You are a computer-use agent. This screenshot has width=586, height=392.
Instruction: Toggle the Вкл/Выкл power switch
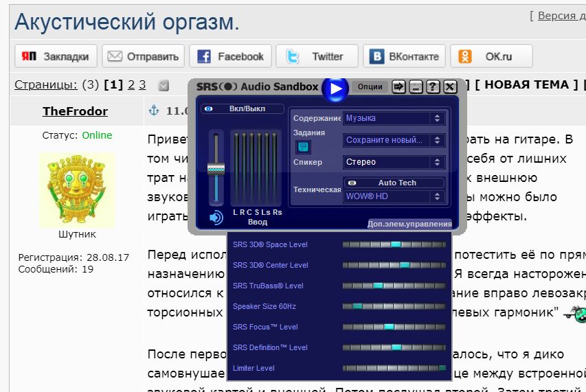tap(242, 108)
